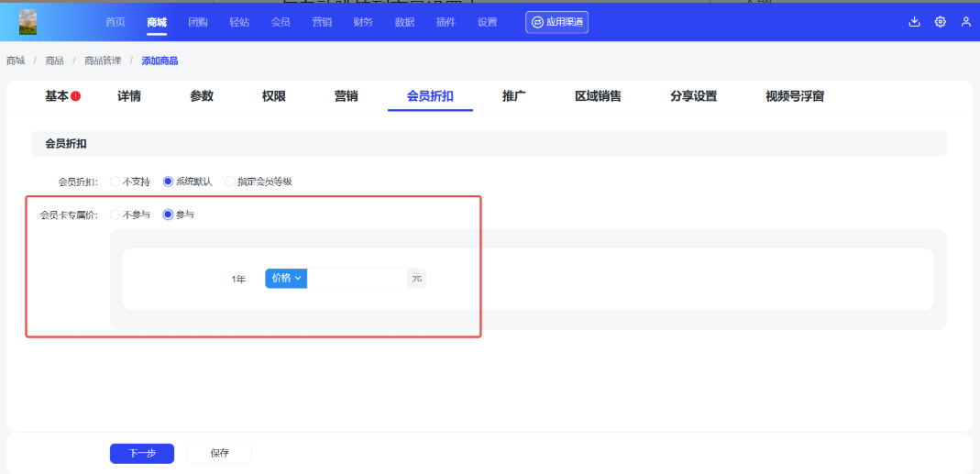Click the user profile icon
This screenshot has width=980, height=474.
pyautogui.click(x=965, y=22)
